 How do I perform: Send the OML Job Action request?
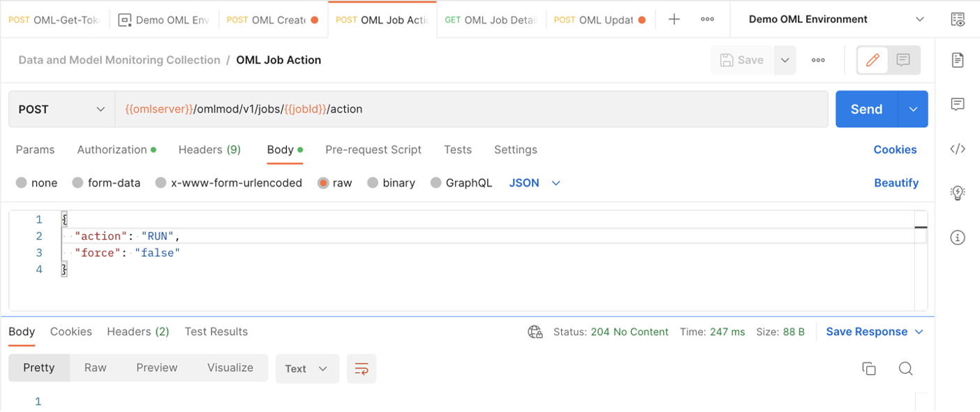(x=866, y=109)
